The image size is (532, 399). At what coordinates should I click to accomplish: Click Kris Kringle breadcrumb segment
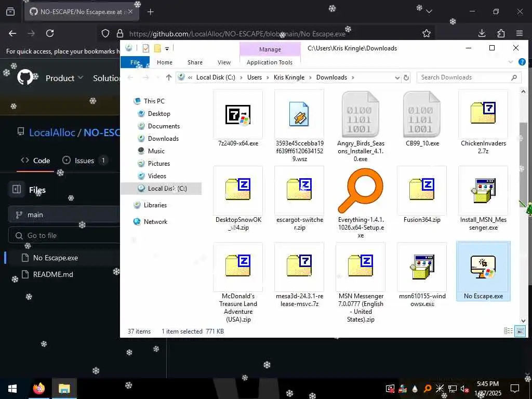click(289, 77)
